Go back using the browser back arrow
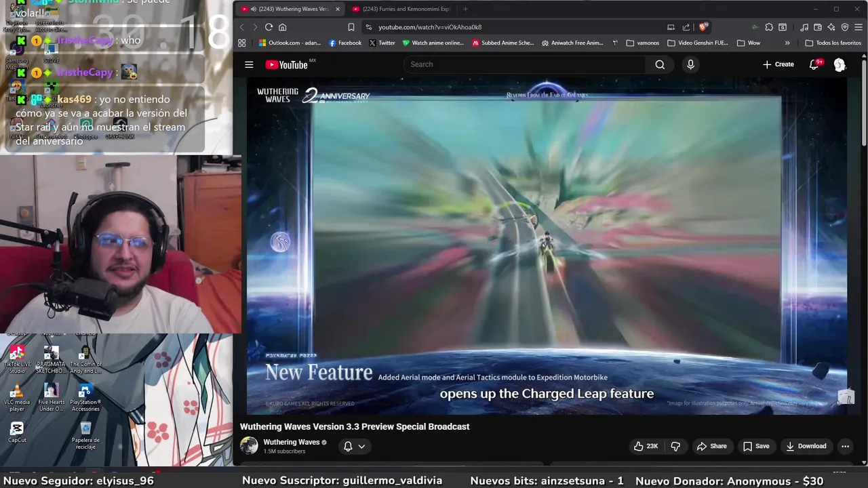The width and height of the screenshot is (868, 488). 242,27
